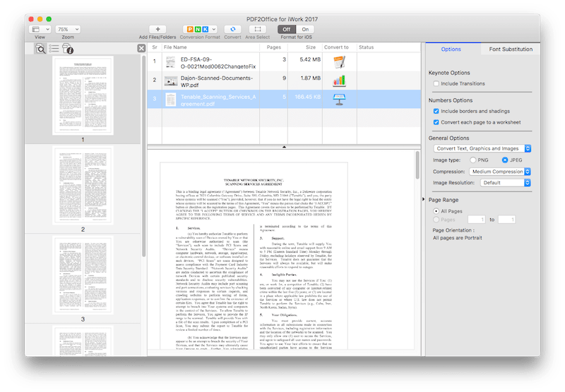Open the document info icon
This screenshot has height=392, width=565.
click(67, 48)
